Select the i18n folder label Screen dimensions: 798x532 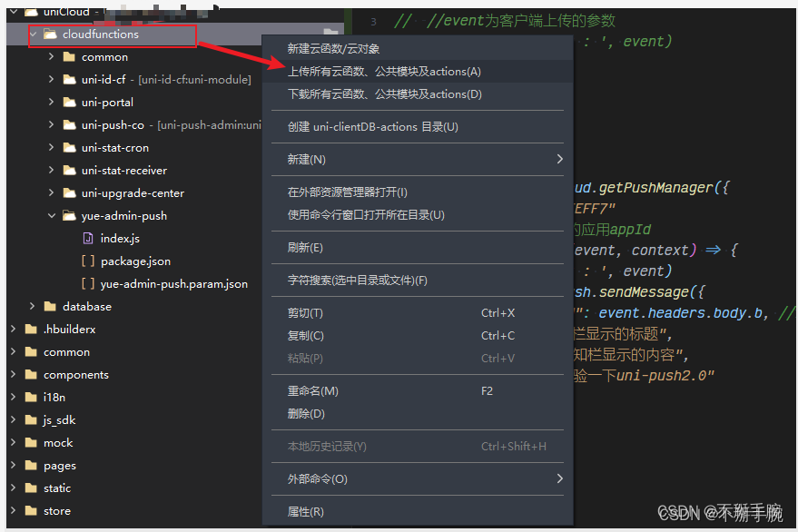pyautogui.click(x=54, y=397)
